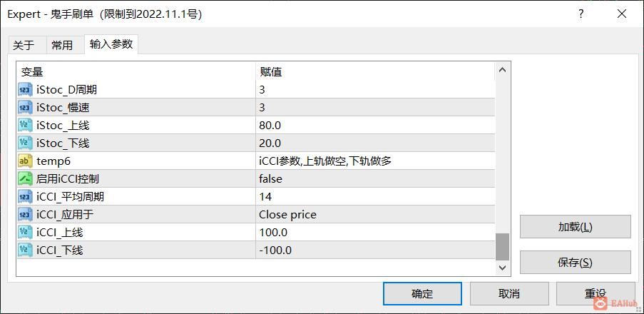This screenshot has width=644, height=314.
Task: Click the vertical scrollbar thumb
Action: [502, 247]
